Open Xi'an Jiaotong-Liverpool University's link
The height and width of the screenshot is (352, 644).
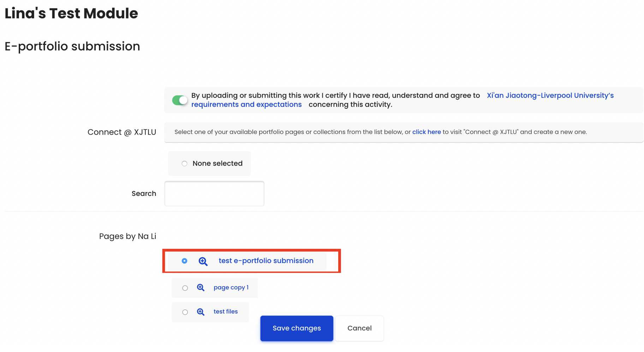coord(550,95)
